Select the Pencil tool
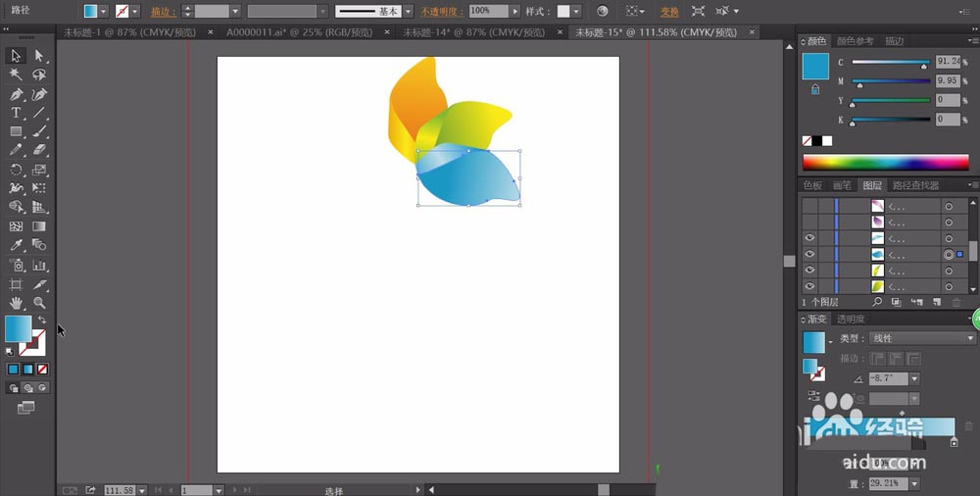The image size is (980, 496). (16, 150)
